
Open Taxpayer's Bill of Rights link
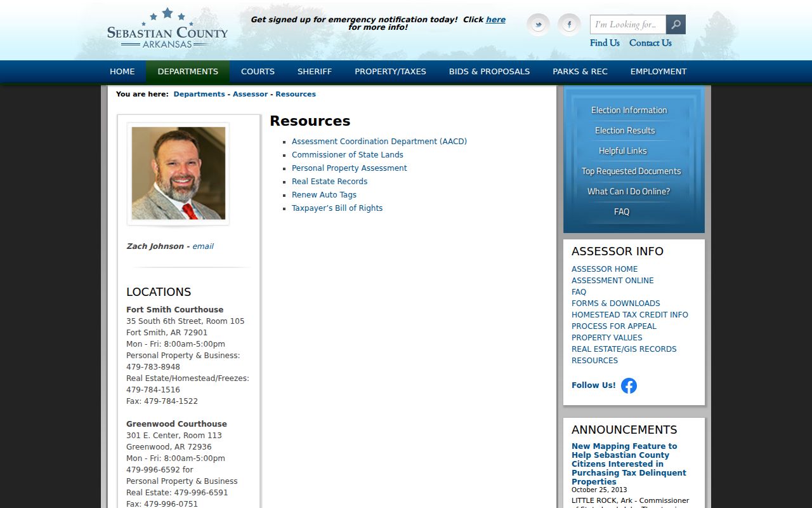click(337, 208)
